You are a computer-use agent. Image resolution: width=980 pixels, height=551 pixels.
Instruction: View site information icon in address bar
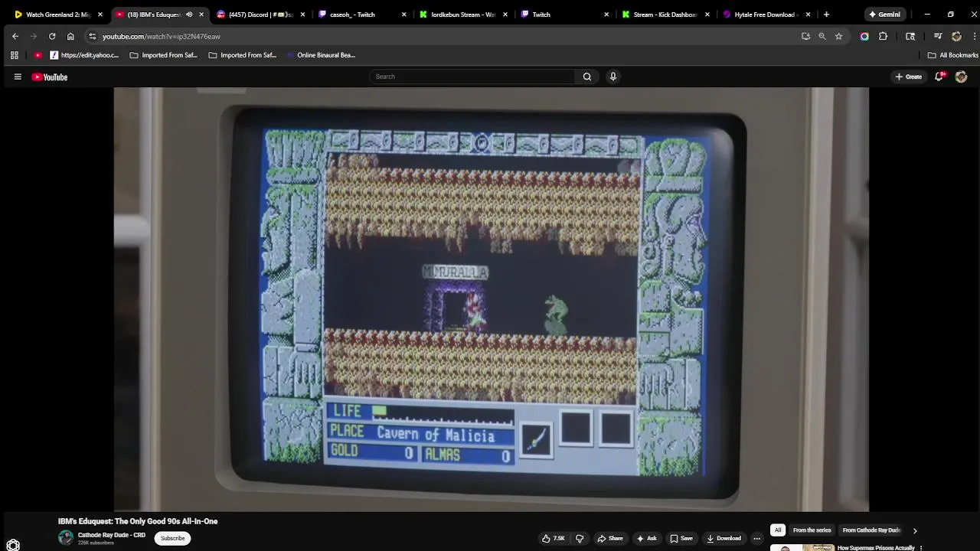click(x=92, y=36)
